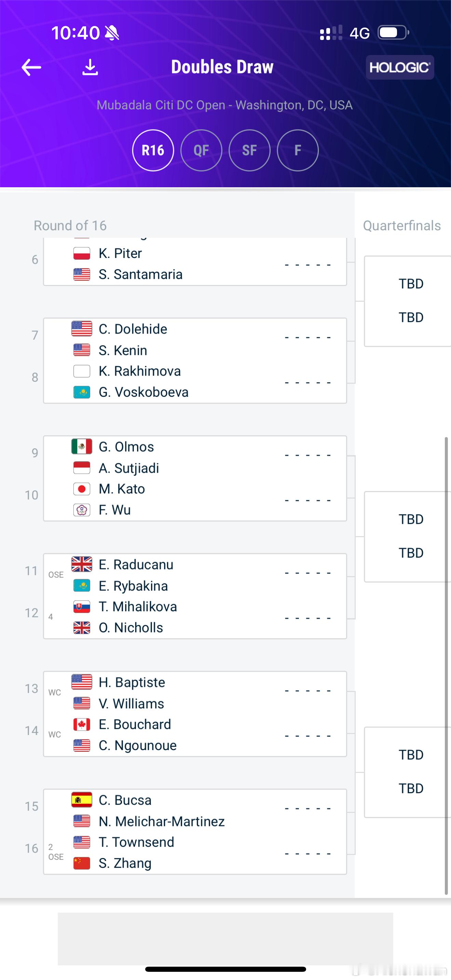Tap the Spain flag beside C. Bucsa
This screenshot has height=980, width=451.
click(x=82, y=800)
